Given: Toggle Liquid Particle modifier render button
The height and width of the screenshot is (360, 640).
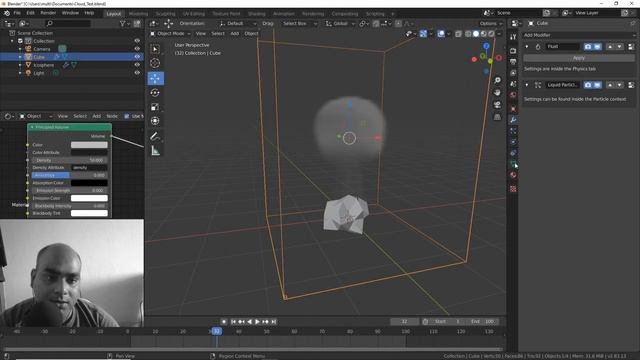Looking at the screenshot, I should point(588,85).
